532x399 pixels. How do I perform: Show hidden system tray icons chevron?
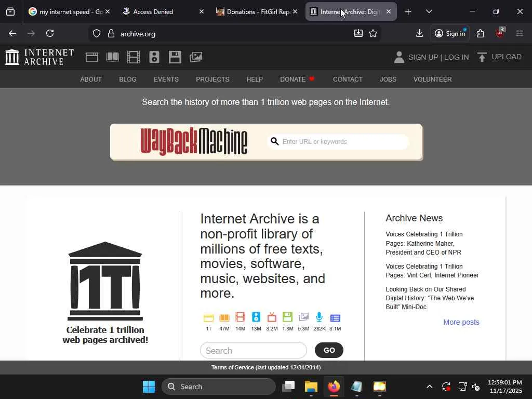429,387
